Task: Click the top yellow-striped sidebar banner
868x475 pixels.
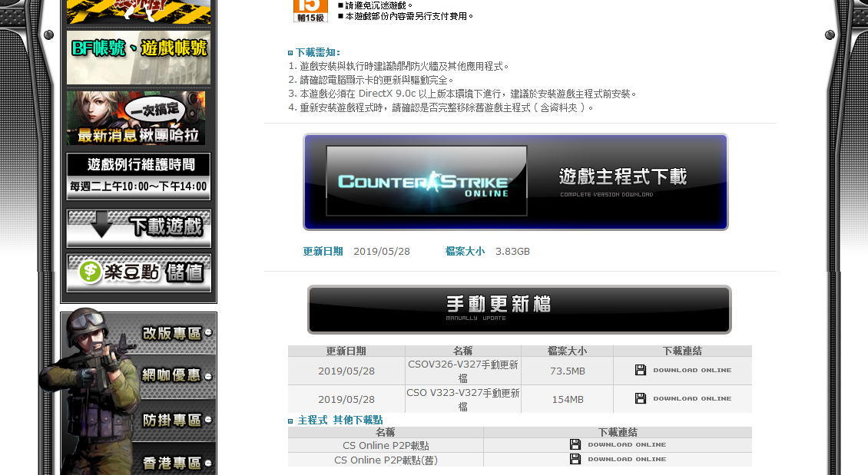Action: tap(138, 12)
